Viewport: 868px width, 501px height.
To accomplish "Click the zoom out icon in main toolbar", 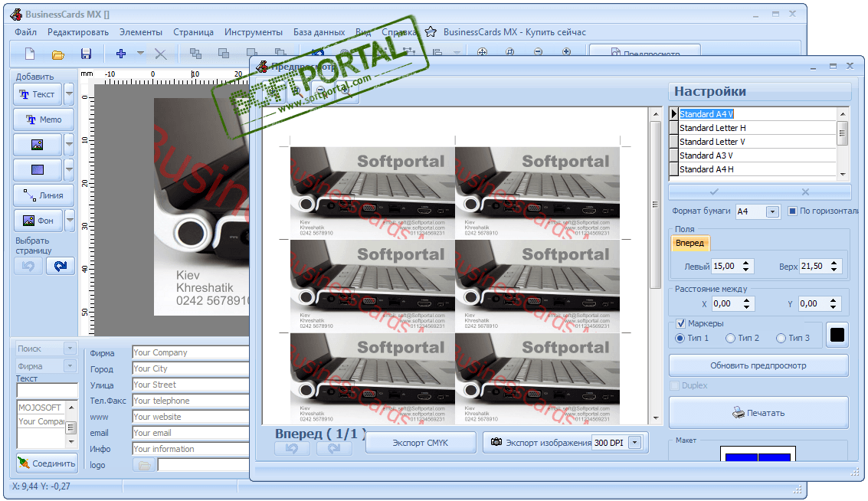I will (x=538, y=52).
